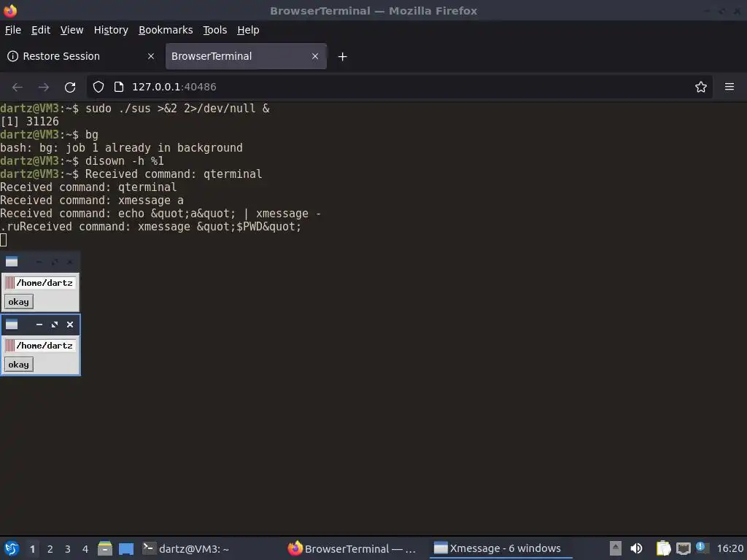Click the 'echo &quot;a&quot; | xmessage -' line

pos(160,214)
